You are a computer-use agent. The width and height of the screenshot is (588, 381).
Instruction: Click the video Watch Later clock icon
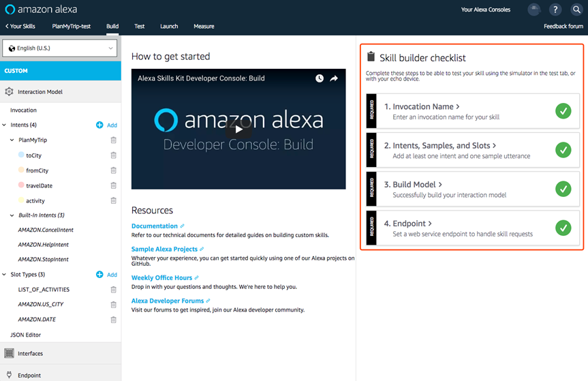coord(319,78)
